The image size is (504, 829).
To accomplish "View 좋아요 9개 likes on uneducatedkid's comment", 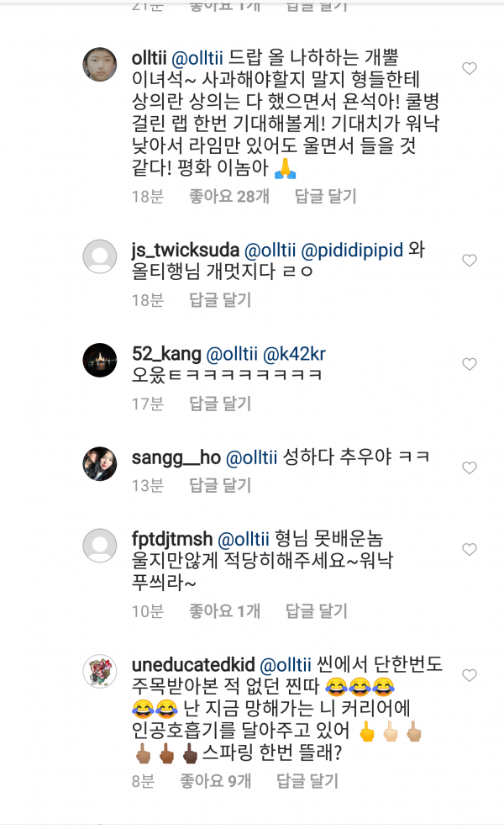I will 215,782.
